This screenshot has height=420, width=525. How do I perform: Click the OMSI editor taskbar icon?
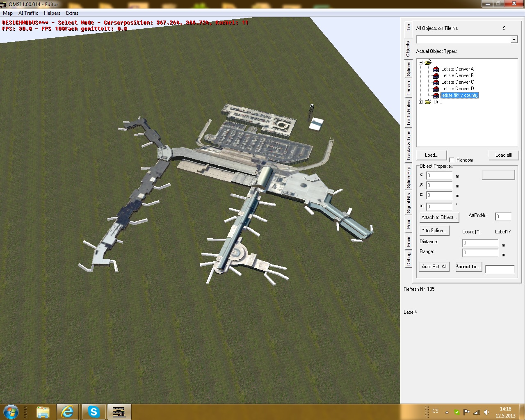(119, 411)
